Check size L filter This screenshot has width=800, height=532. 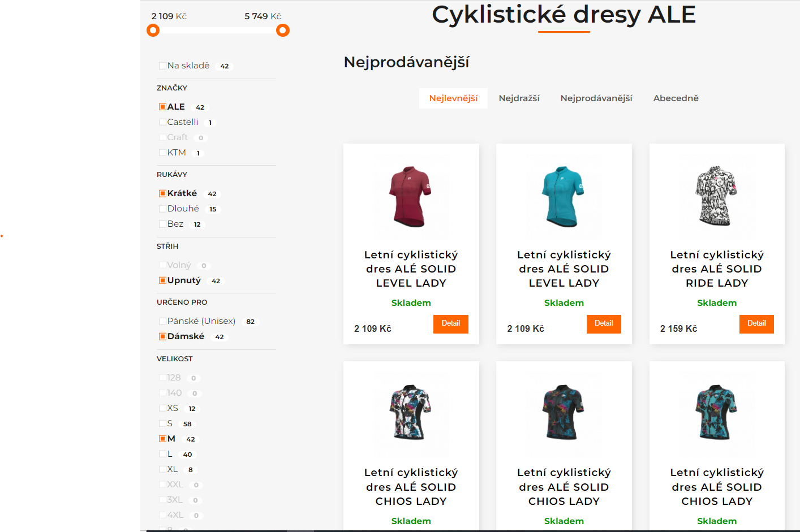(162, 454)
